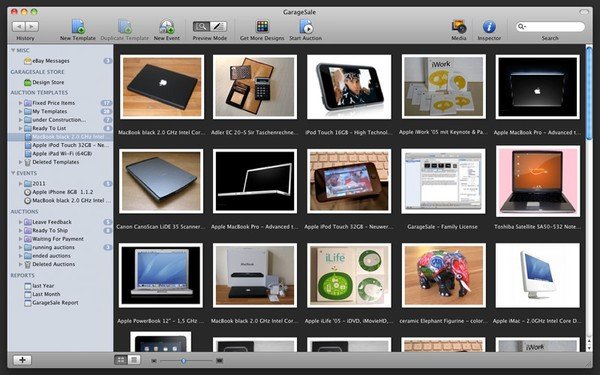The height and width of the screenshot is (375, 600).
Task: Switch Preview Mode to magnifier preview
Action: (201, 26)
